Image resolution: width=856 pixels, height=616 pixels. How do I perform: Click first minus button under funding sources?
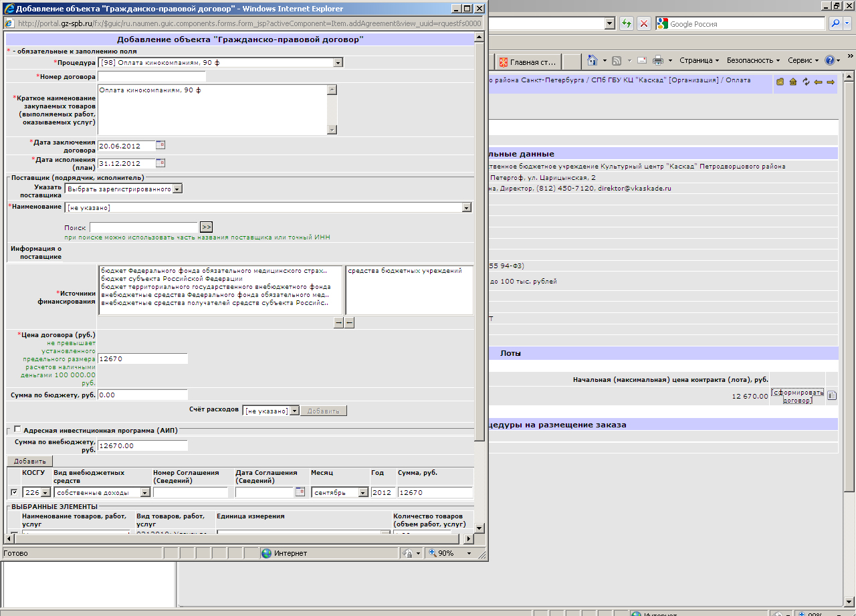point(338,322)
